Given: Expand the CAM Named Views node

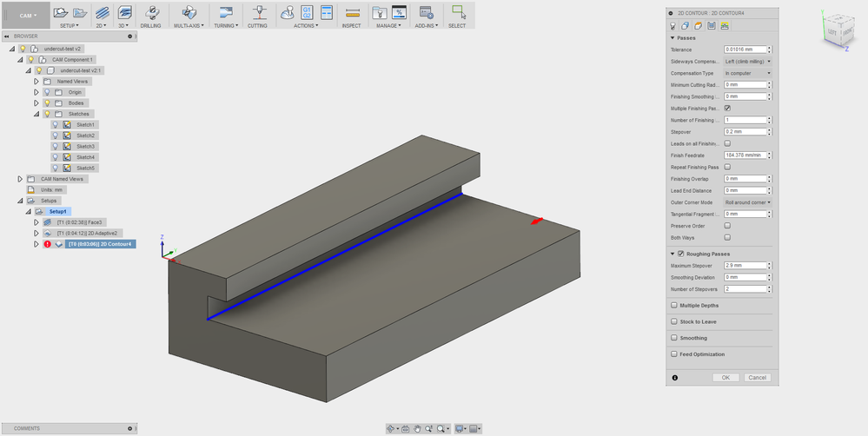Looking at the screenshot, I should (x=21, y=179).
